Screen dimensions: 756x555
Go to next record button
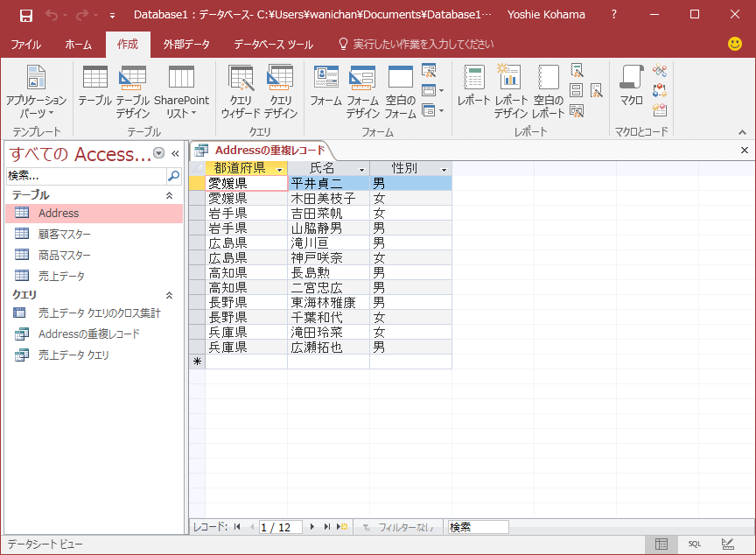pyautogui.click(x=312, y=527)
